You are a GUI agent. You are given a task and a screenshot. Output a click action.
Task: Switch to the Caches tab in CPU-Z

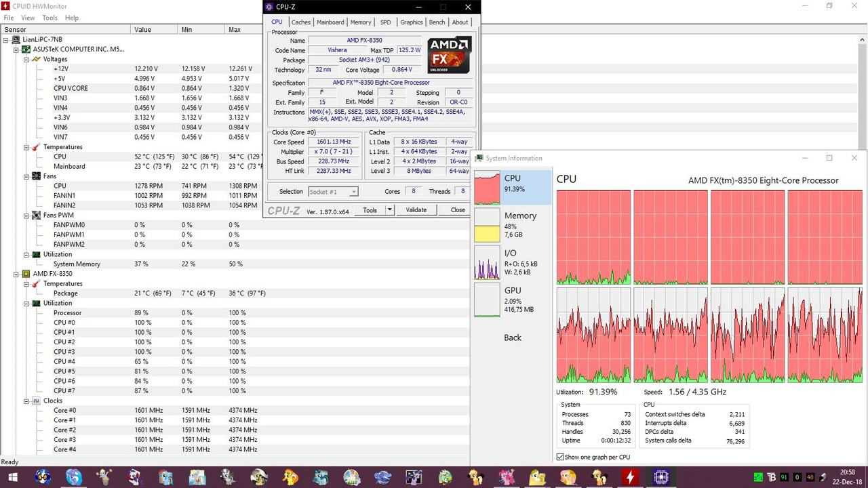(x=301, y=22)
